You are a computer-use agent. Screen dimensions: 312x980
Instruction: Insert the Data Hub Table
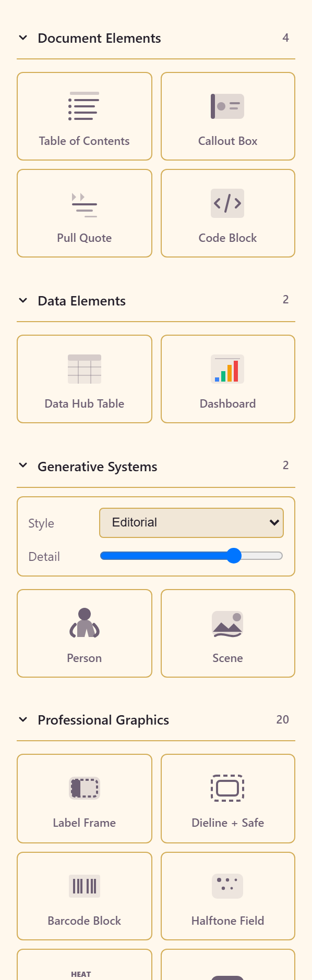click(85, 379)
